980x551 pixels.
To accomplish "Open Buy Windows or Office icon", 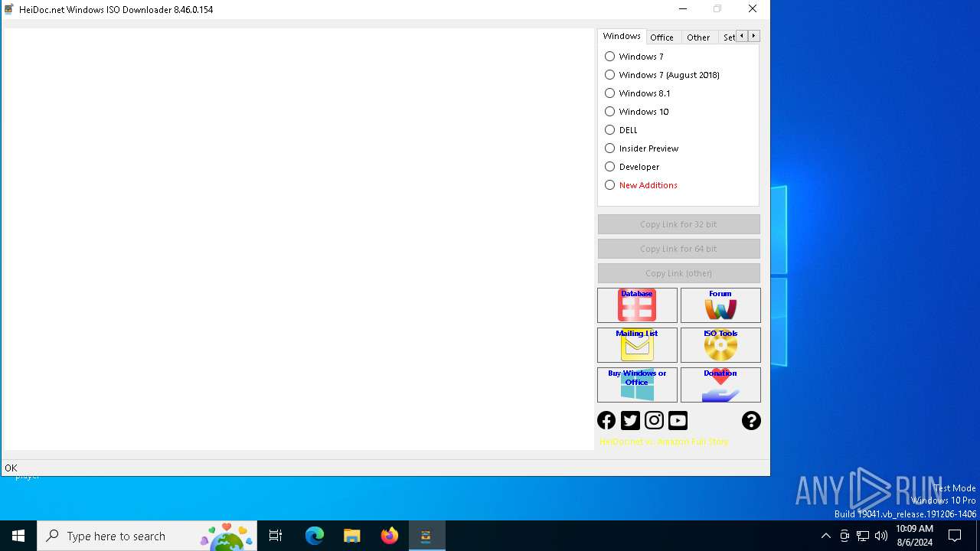I will pyautogui.click(x=637, y=385).
